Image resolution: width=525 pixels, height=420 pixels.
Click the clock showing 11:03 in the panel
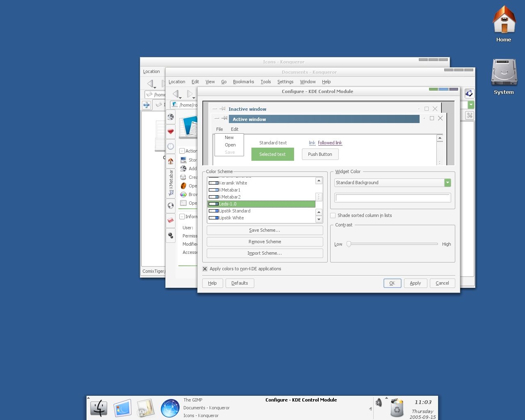(x=423, y=402)
